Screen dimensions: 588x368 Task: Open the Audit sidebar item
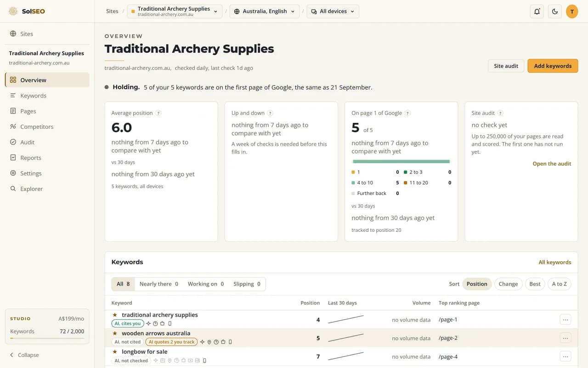[47, 142]
